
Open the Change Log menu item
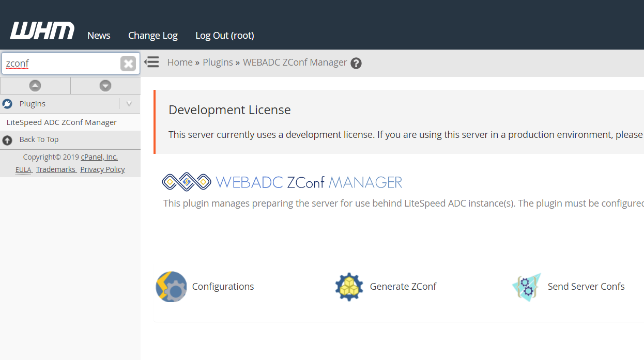click(152, 36)
